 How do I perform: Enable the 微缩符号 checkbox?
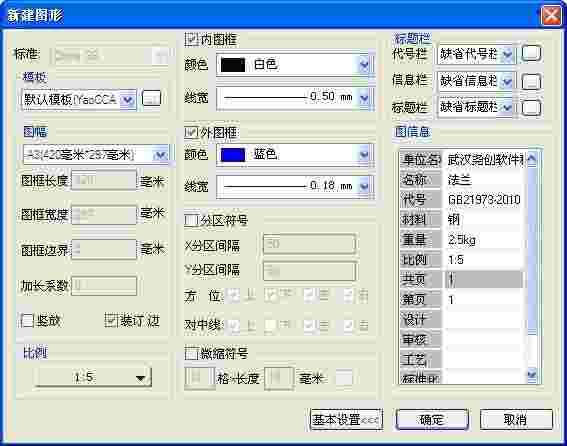click(x=191, y=353)
